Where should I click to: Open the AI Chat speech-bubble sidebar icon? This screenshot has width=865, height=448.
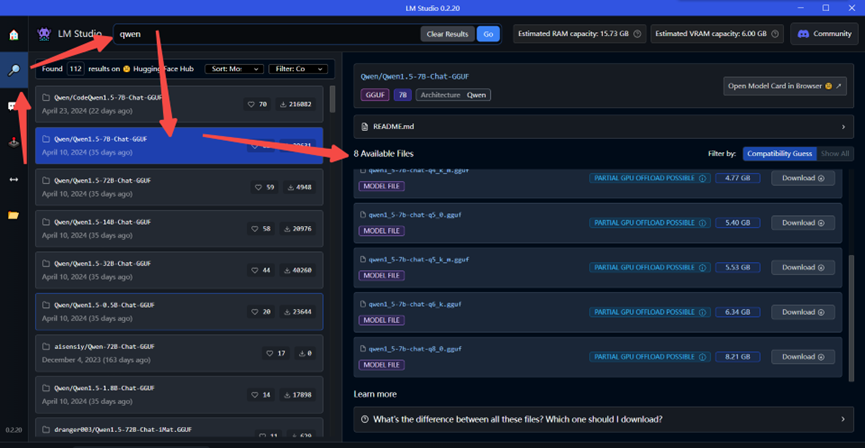pyautogui.click(x=11, y=106)
